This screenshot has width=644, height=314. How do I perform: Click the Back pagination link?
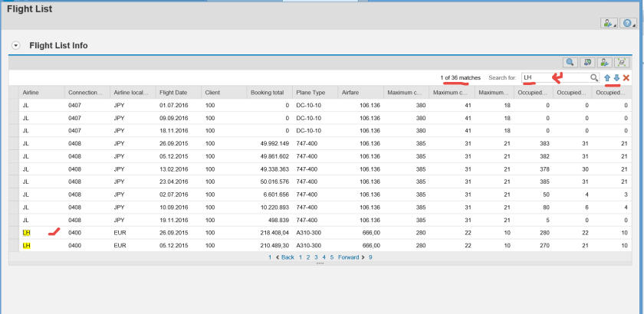tap(287, 257)
